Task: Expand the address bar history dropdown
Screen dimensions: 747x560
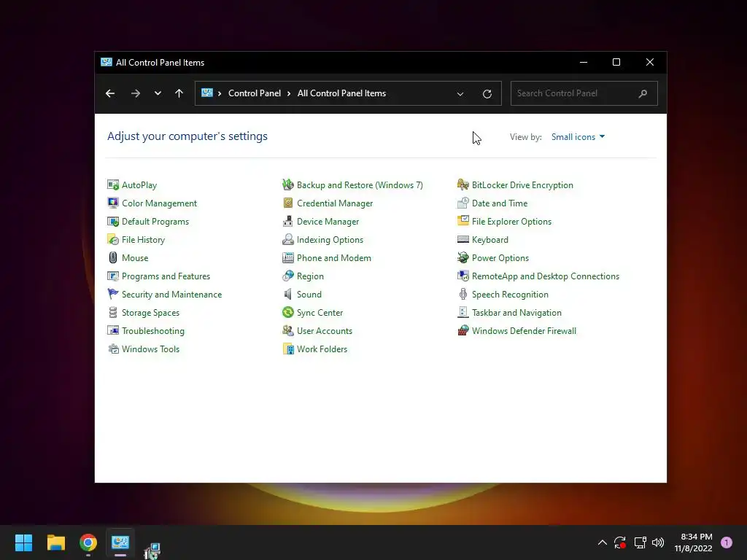Action: pyautogui.click(x=460, y=94)
